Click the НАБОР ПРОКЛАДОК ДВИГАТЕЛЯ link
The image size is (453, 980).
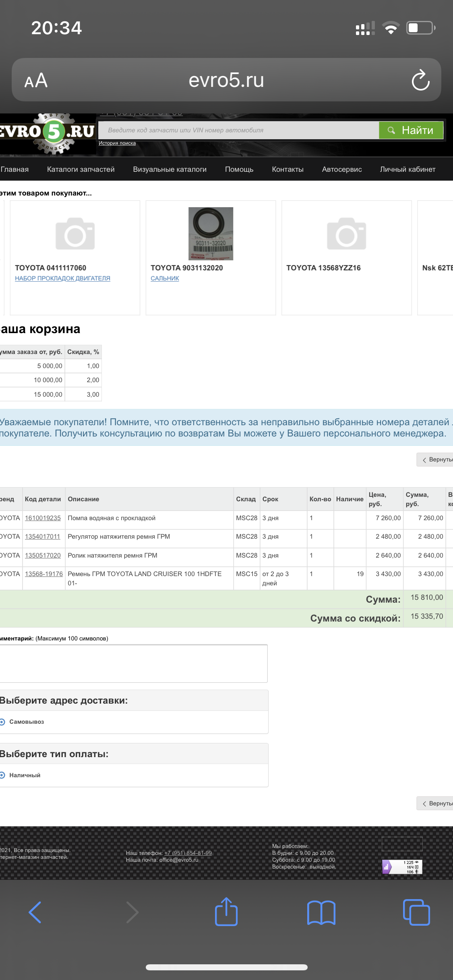(x=62, y=278)
